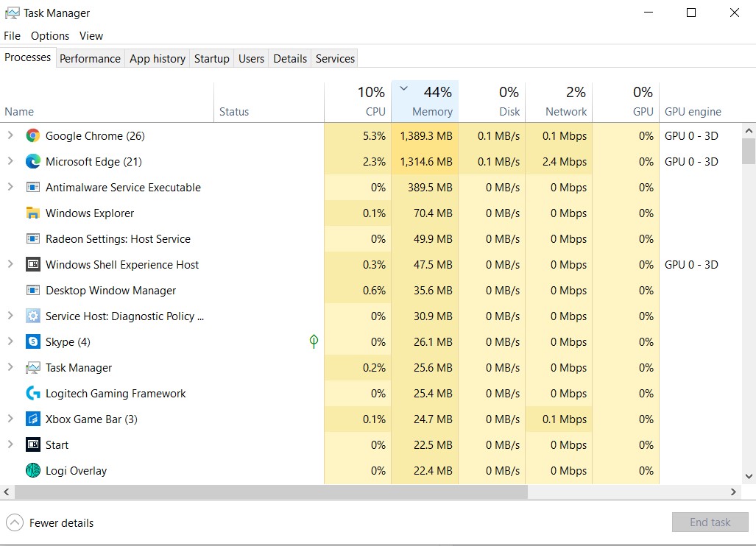Viewport: 756px width, 546px height.
Task: Click Microsoft Edge's 2.4 Mbps network value
Action: point(565,161)
